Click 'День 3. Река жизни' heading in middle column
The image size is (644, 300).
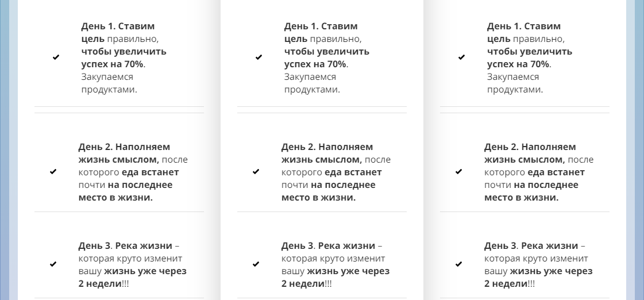click(x=328, y=246)
